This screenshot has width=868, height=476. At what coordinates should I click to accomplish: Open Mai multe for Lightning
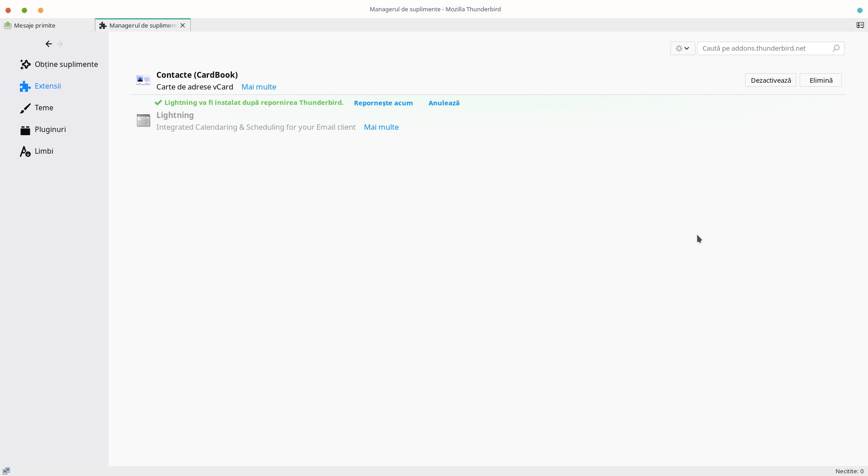pyautogui.click(x=381, y=127)
